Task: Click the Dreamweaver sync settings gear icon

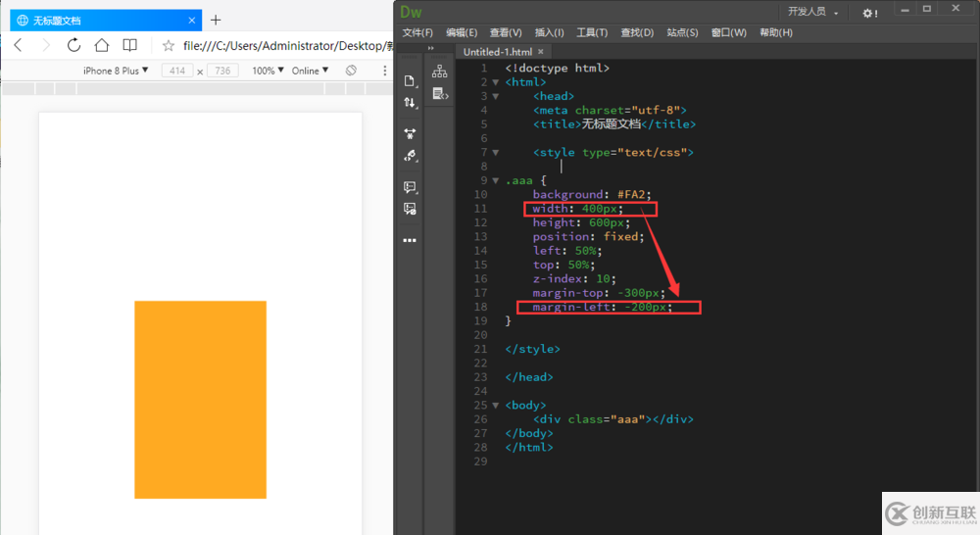Action: (869, 13)
